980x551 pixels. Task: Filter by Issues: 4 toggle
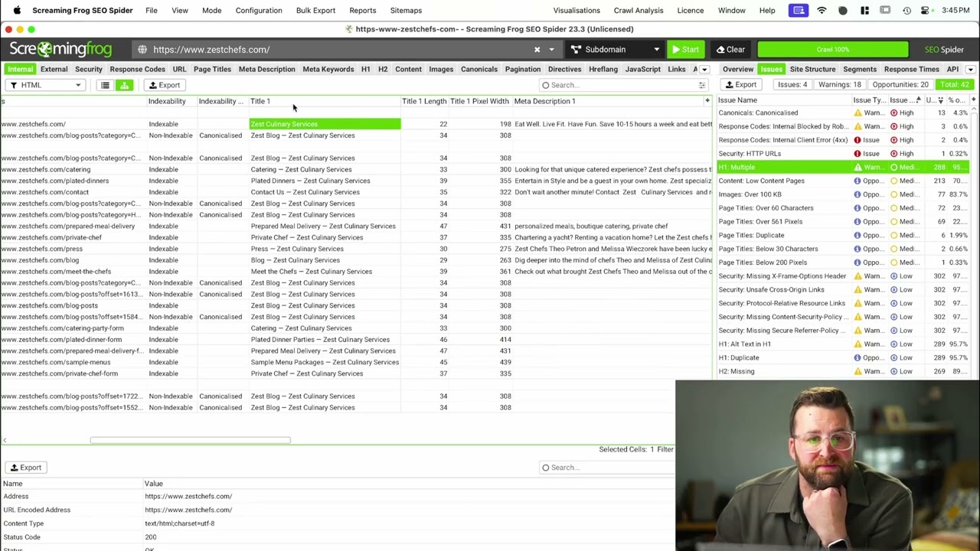(792, 85)
